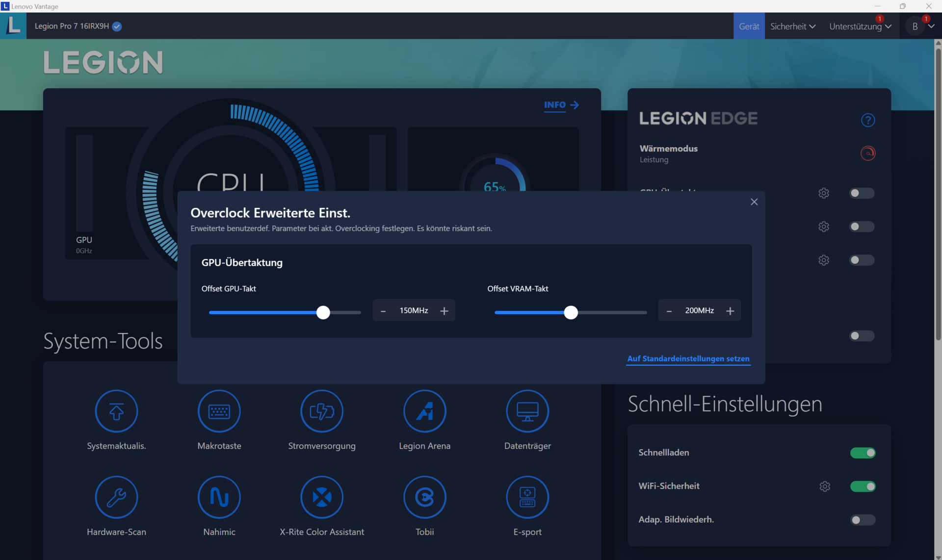Screen dimensions: 942x560
Task: Increase Offset VRAM-Takt with plus button
Action: pos(730,311)
